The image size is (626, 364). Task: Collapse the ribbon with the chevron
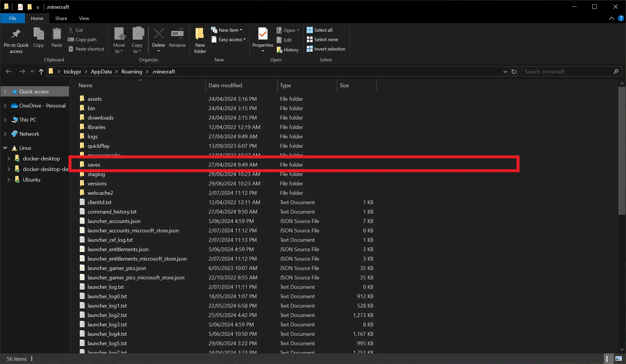[611, 18]
